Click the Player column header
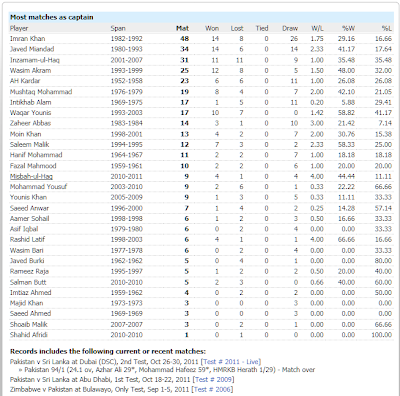The height and width of the screenshot is (396, 400). coord(19,28)
